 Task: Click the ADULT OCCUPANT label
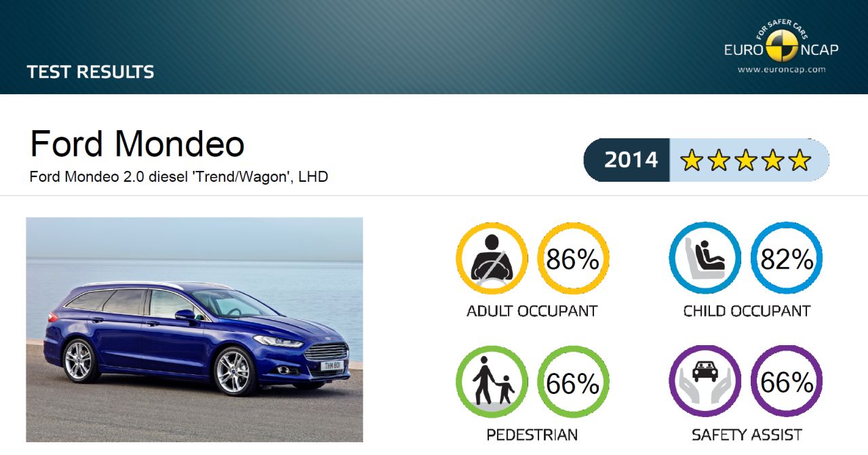tap(532, 311)
